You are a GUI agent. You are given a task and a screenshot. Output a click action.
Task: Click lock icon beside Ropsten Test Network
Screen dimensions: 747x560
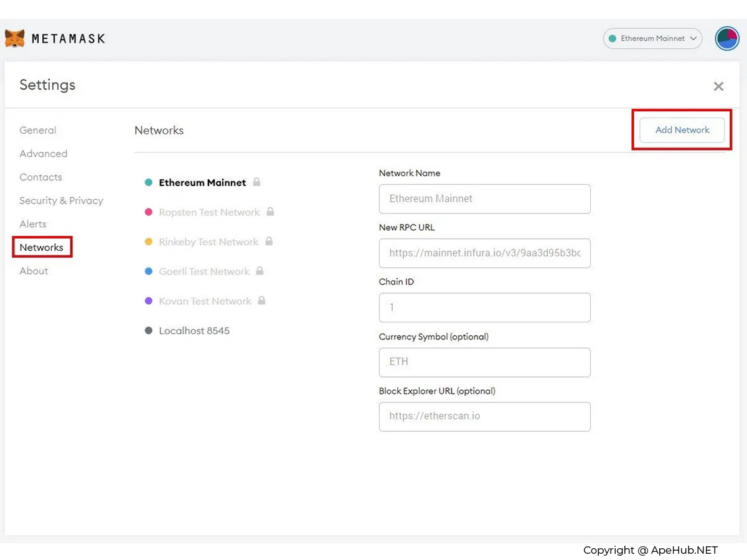(x=270, y=212)
